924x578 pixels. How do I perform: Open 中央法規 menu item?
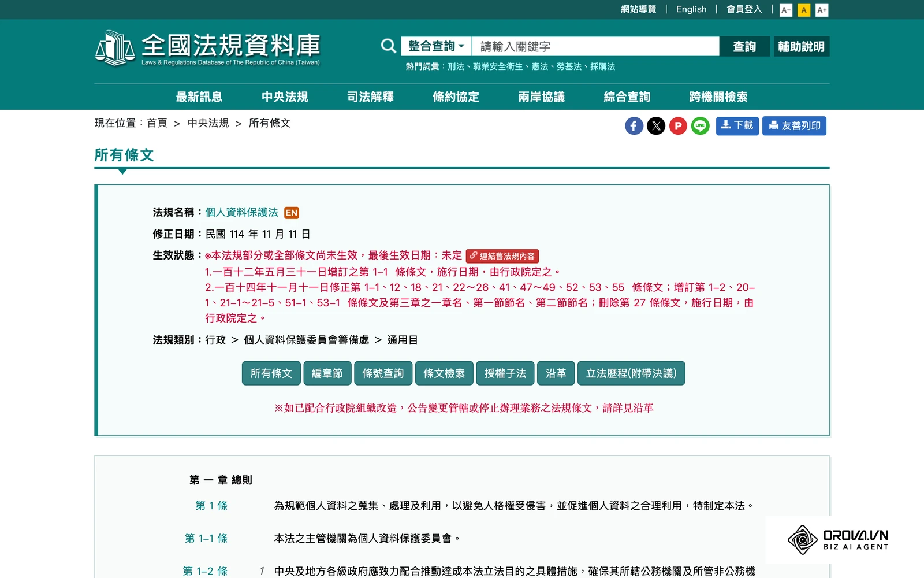click(x=285, y=97)
